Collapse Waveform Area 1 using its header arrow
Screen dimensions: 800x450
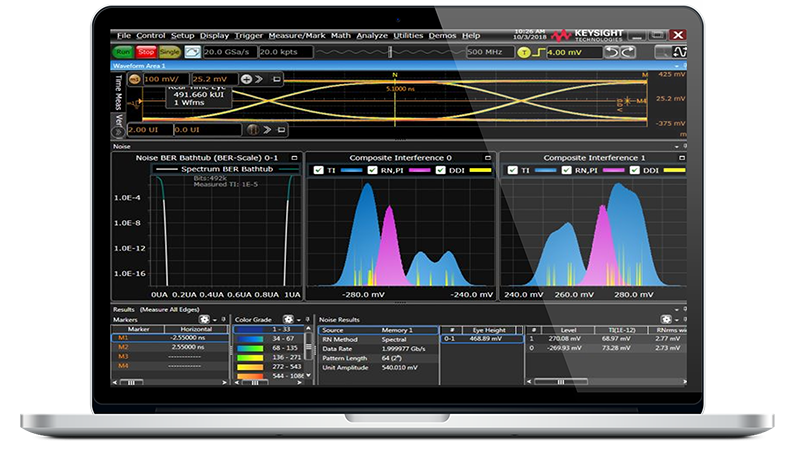(677, 66)
